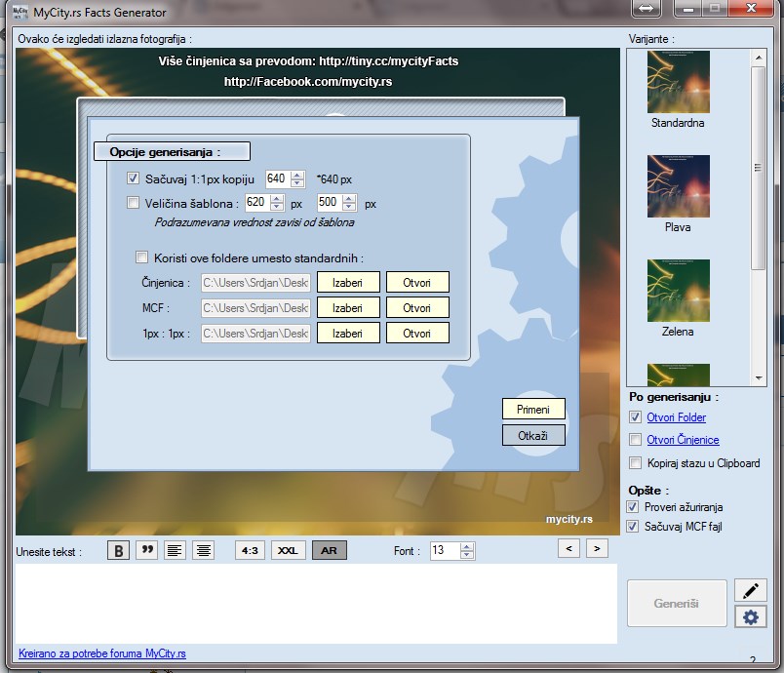
Task: Decrease template height 500 spinner
Action: (x=349, y=207)
